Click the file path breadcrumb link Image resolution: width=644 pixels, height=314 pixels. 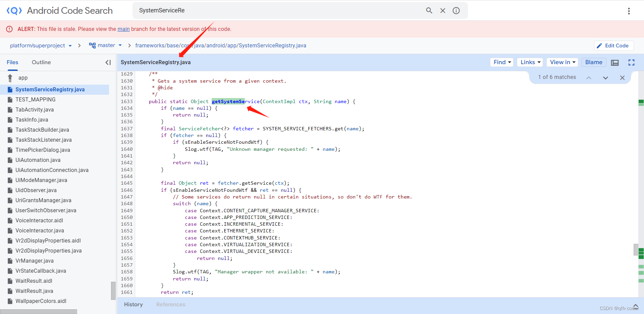click(x=221, y=46)
